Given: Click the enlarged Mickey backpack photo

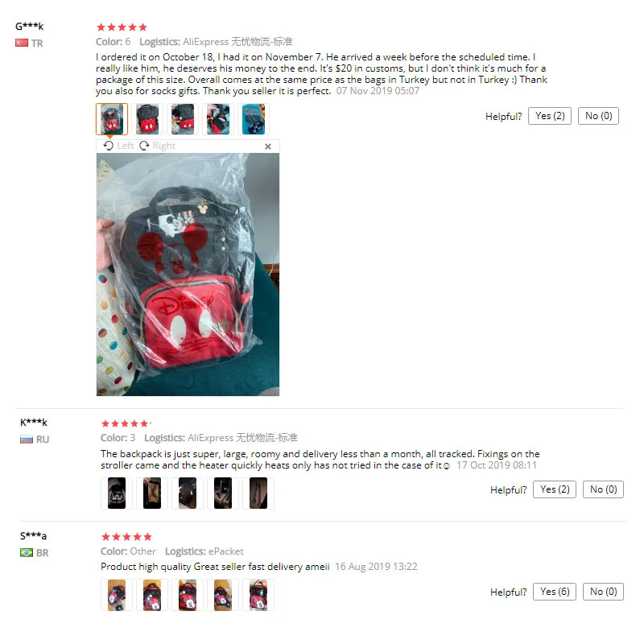Looking at the screenshot, I should click(x=188, y=275).
